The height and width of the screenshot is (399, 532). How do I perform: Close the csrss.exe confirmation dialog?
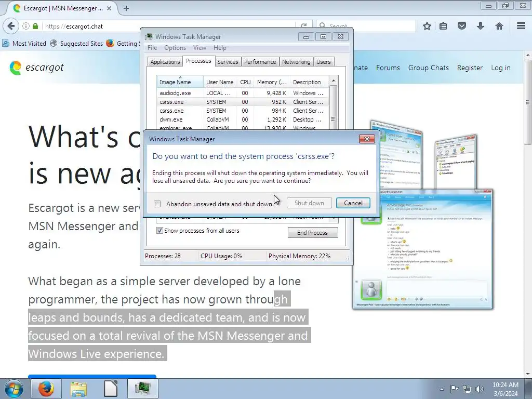tap(367, 139)
